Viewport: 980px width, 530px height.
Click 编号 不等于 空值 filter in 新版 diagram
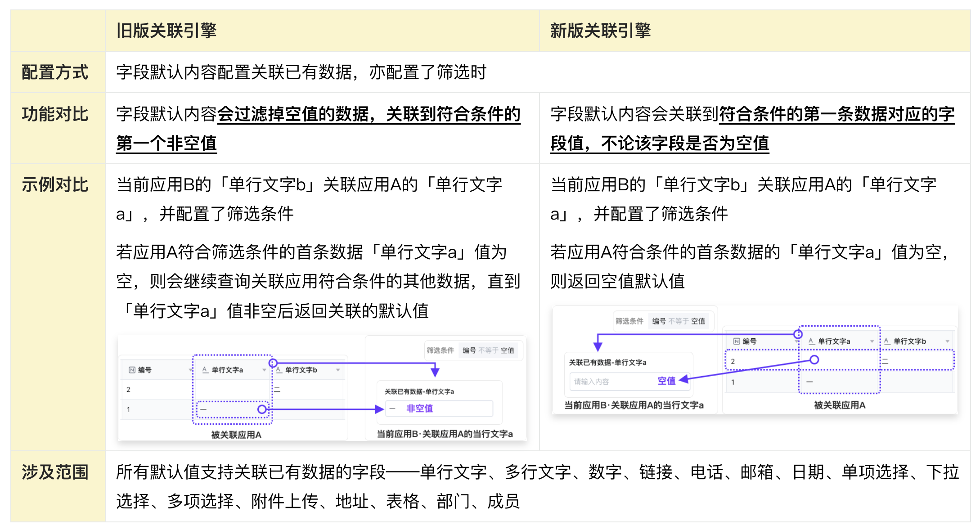[x=679, y=321]
